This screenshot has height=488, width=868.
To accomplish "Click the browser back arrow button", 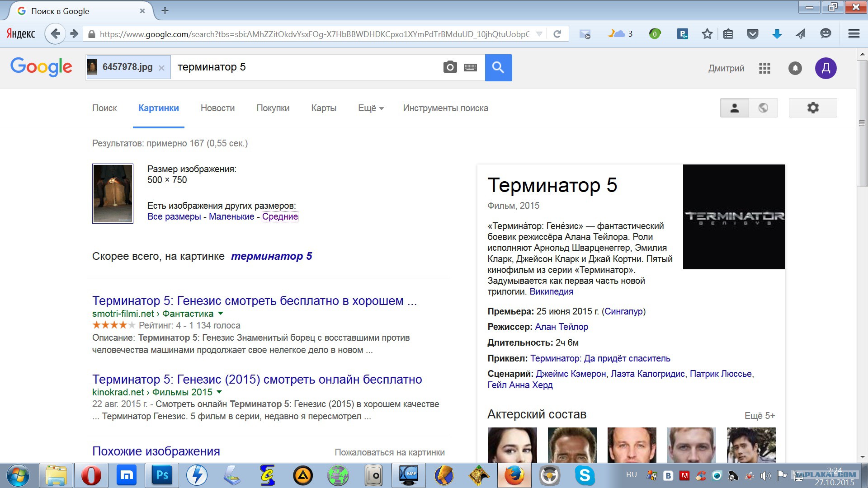I will pos(56,34).
